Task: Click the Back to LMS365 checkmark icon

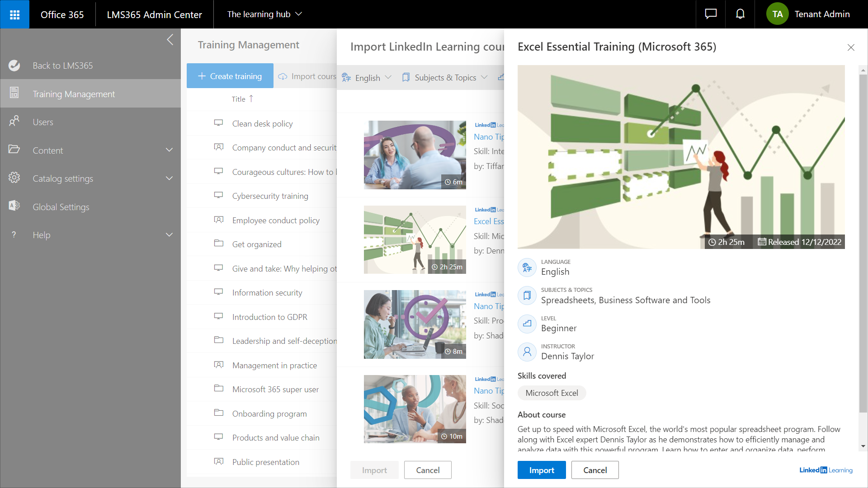Action: pyautogui.click(x=14, y=66)
